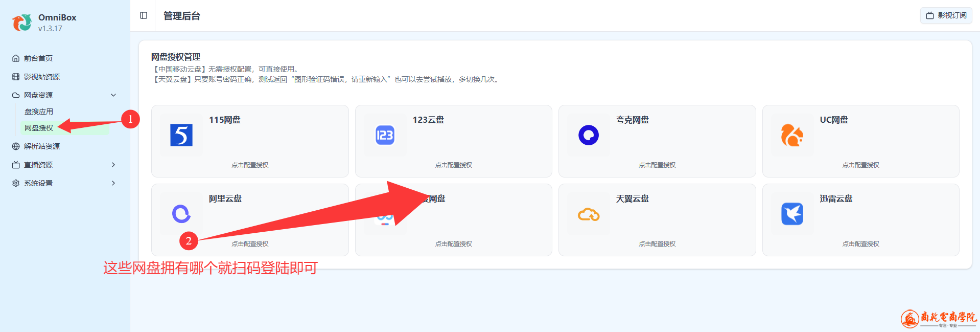This screenshot has width=980, height=332.
Task: Select 影视站资源 from the sidebar
Action: (42, 77)
